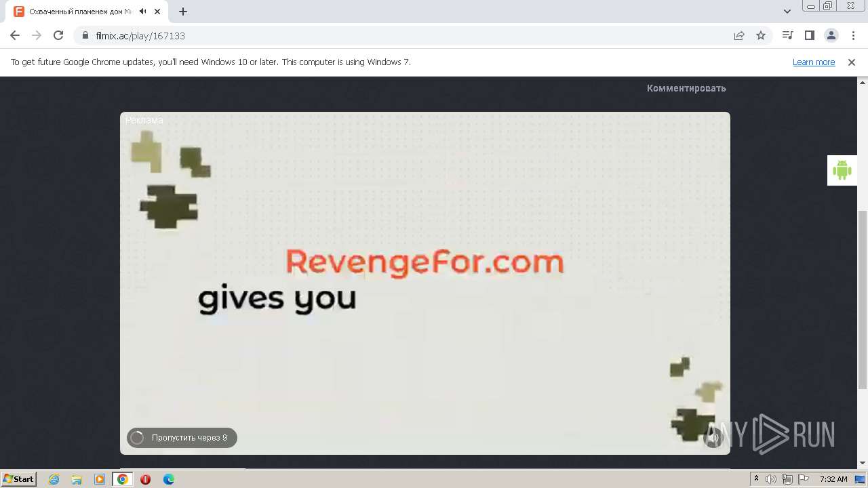The height and width of the screenshot is (488, 868).
Task: Open Action Center flag icon
Action: tap(803, 479)
